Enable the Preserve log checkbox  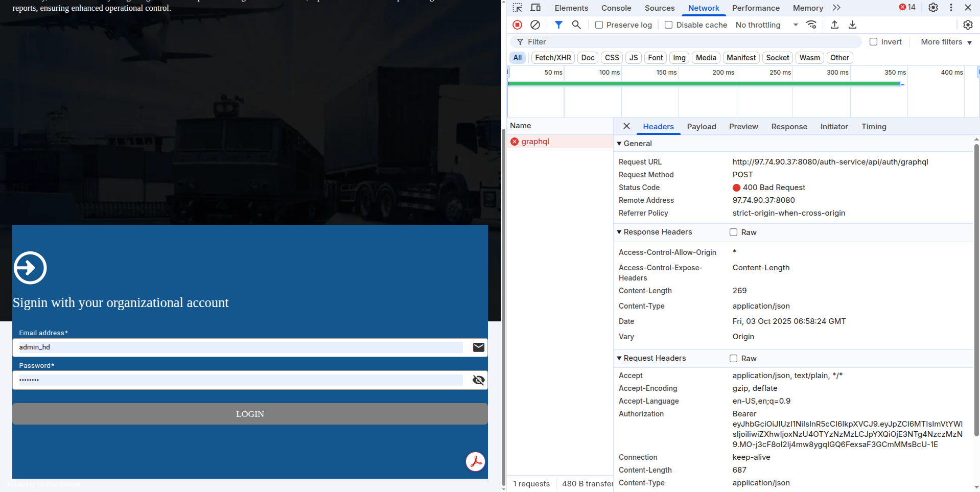(x=599, y=25)
